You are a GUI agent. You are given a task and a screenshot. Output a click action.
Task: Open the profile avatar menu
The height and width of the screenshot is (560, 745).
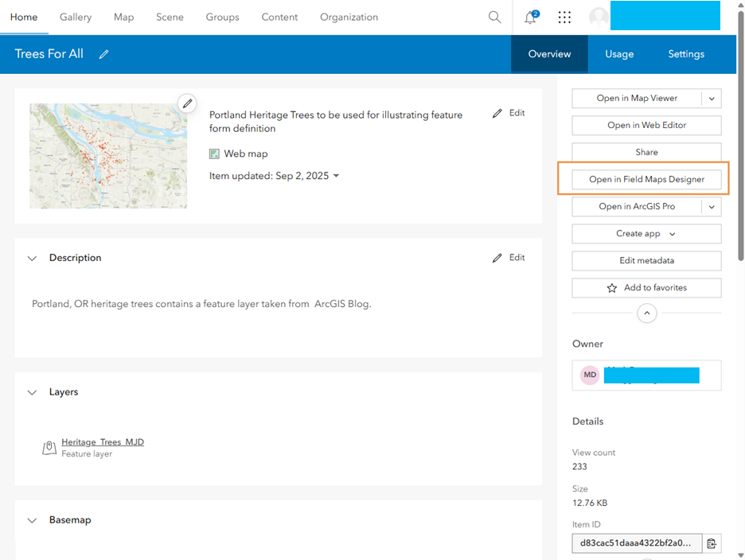(x=599, y=17)
